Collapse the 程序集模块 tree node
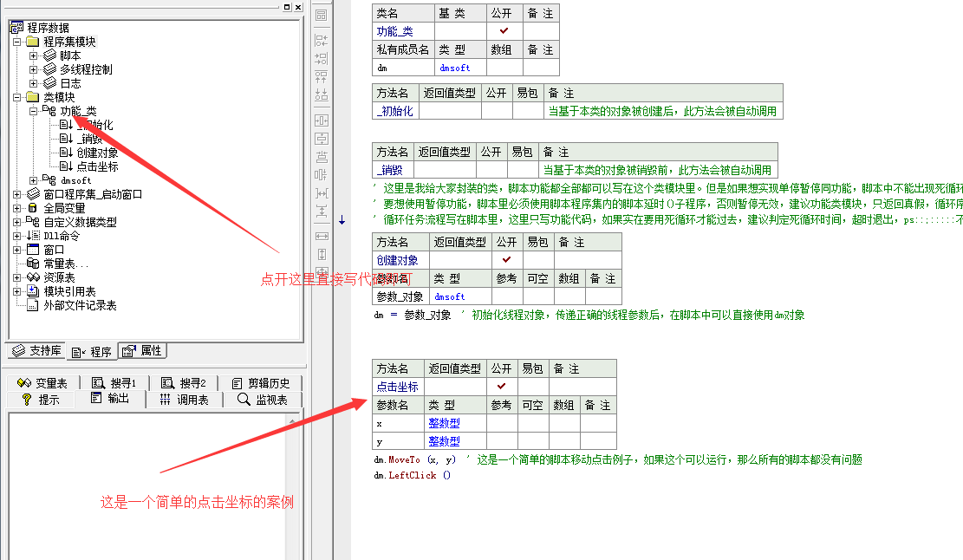963x560 pixels. pyautogui.click(x=17, y=42)
